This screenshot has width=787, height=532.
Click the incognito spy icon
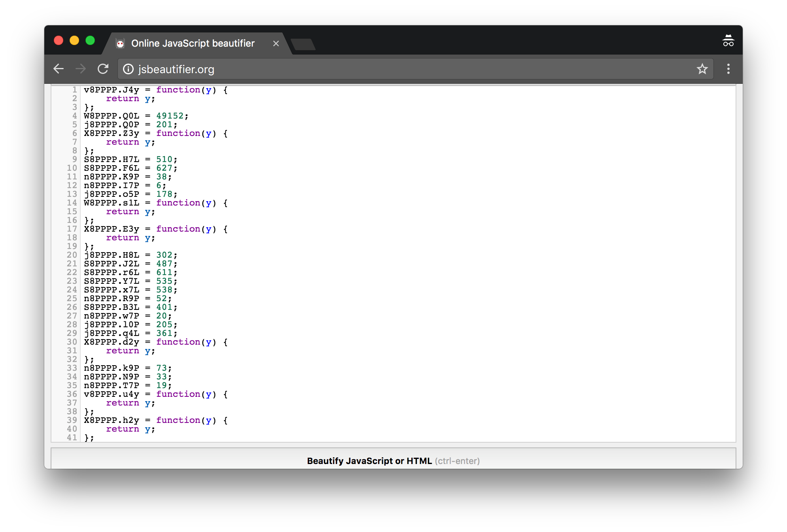click(x=728, y=41)
